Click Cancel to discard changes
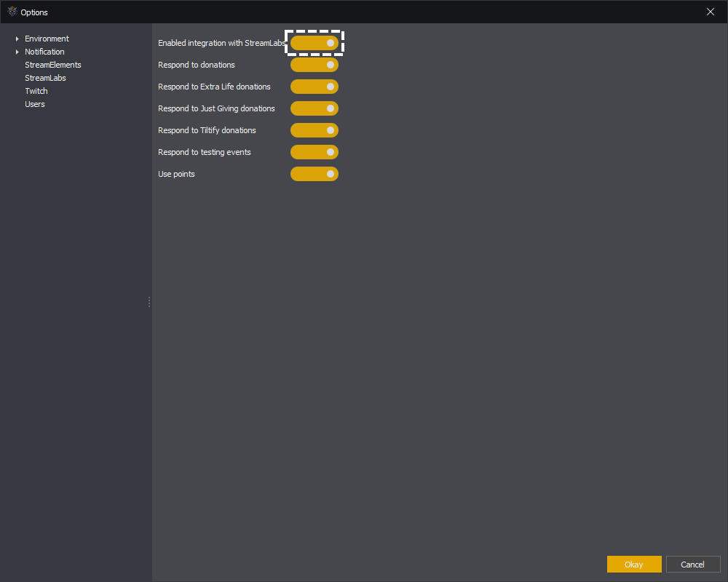This screenshot has height=582, width=728. click(693, 564)
